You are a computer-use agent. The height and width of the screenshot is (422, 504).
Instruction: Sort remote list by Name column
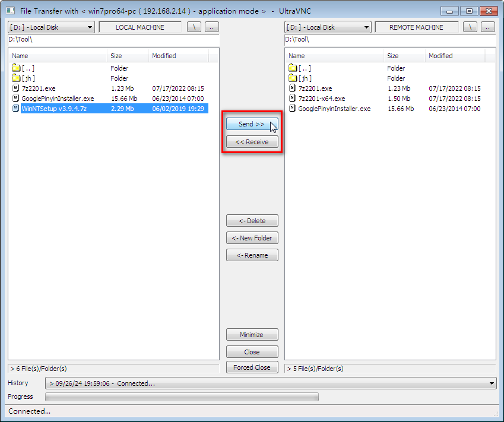coord(334,56)
